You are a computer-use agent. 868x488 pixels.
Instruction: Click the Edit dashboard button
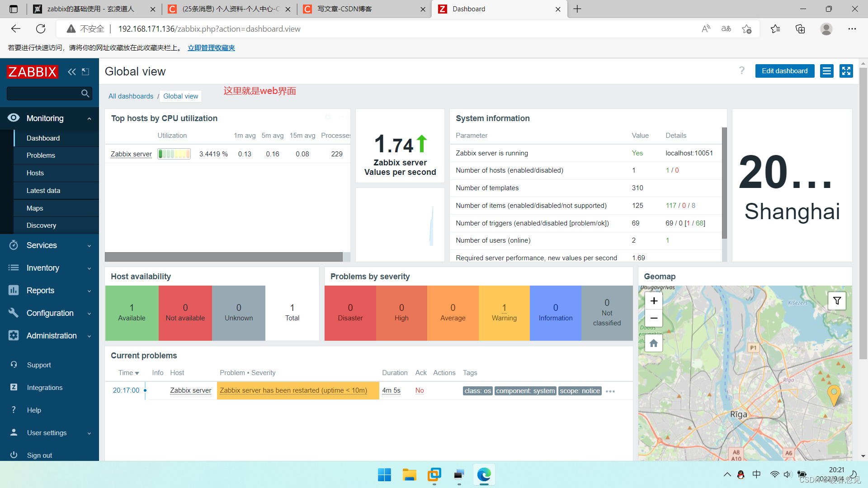coord(784,71)
